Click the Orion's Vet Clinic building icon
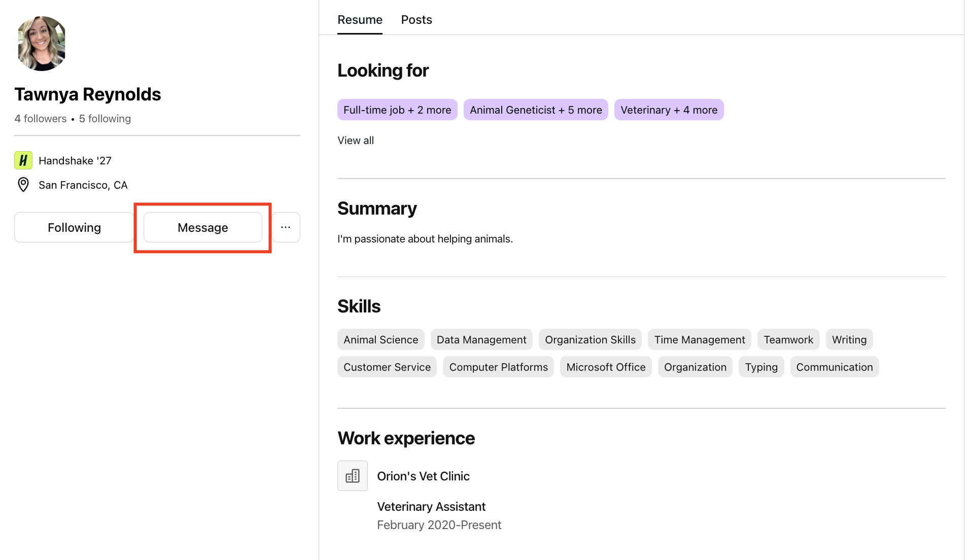 tap(353, 476)
